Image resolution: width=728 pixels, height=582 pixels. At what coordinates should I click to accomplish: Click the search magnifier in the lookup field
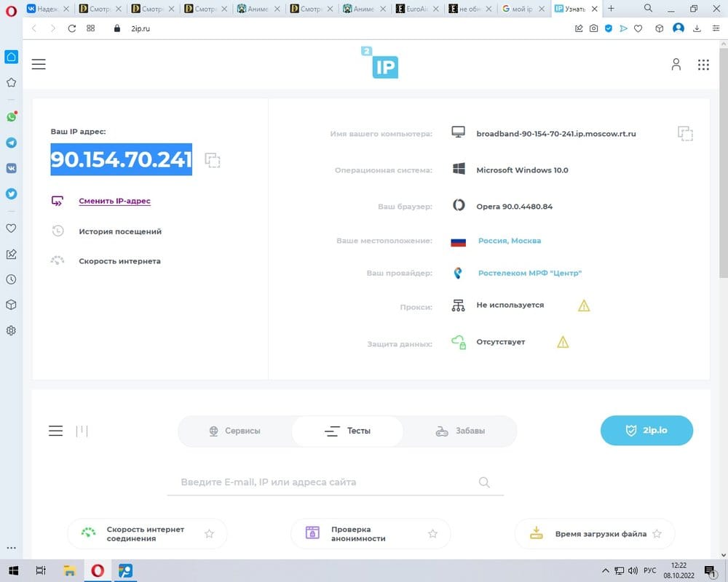point(485,482)
